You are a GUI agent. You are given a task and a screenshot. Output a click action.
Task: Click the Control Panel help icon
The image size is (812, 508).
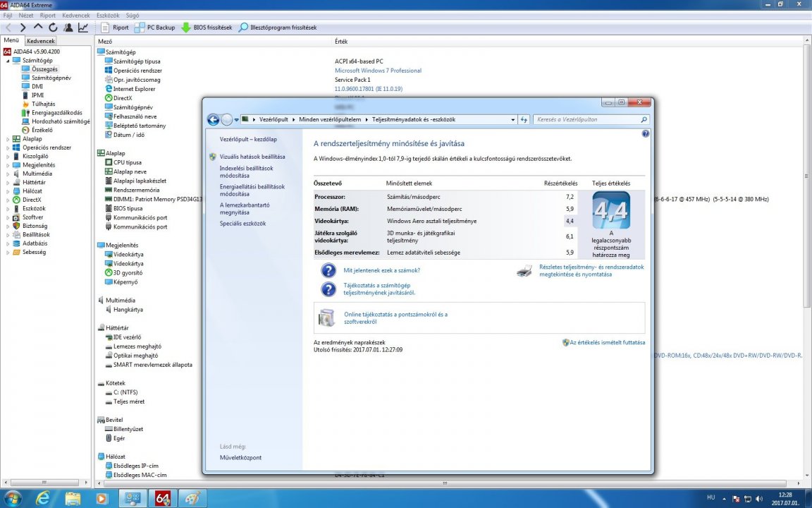[645, 134]
